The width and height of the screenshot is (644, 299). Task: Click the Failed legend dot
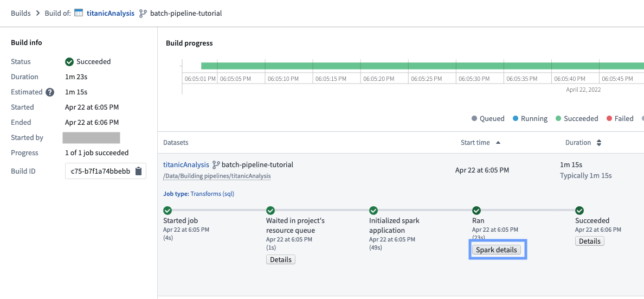point(609,119)
